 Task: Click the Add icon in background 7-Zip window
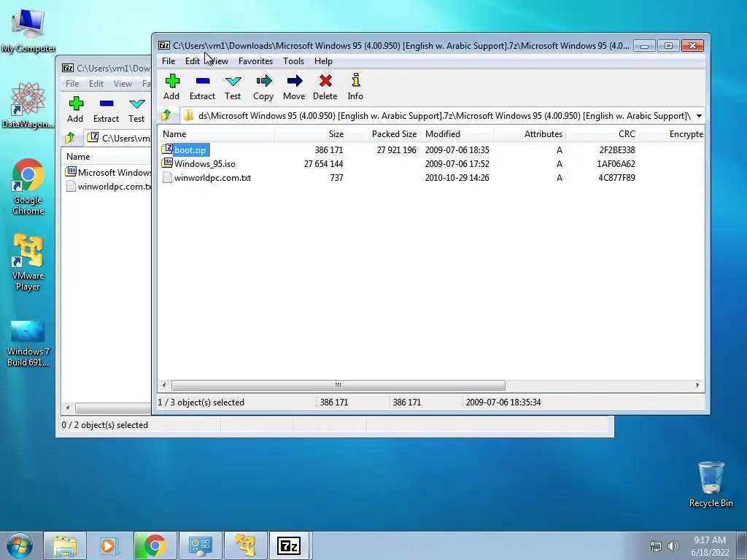(x=76, y=104)
